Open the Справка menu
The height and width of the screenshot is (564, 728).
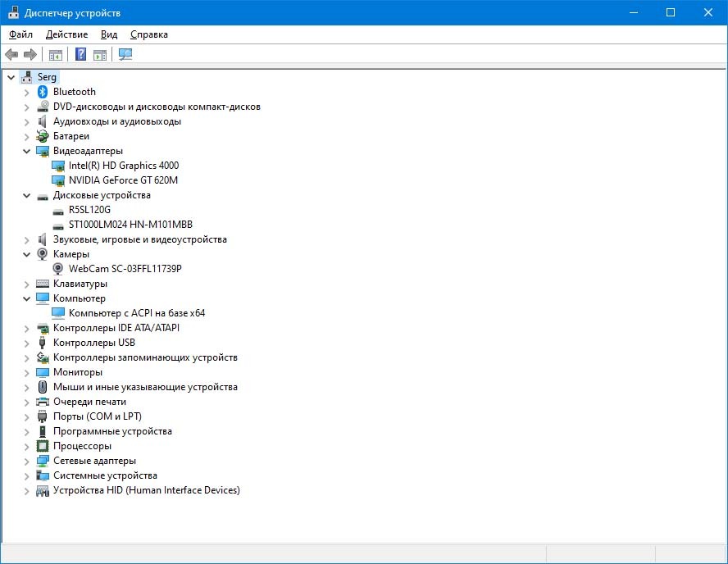pyautogui.click(x=148, y=34)
